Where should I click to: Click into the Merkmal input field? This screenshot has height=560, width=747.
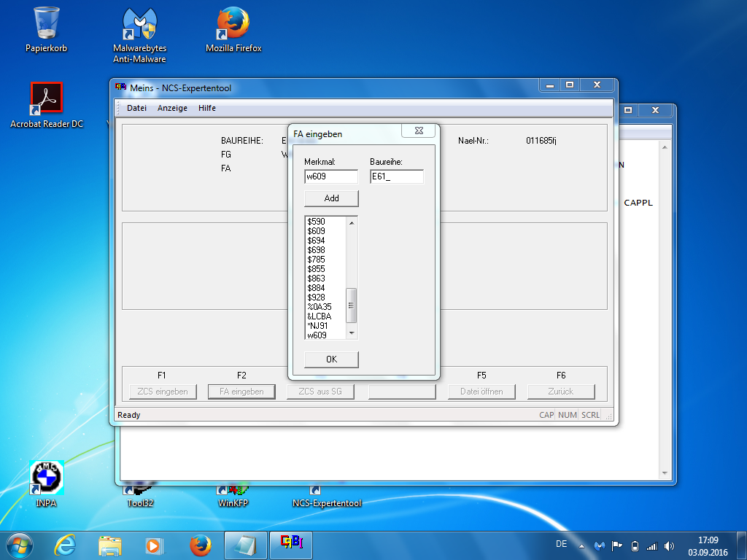tap(331, 176)
